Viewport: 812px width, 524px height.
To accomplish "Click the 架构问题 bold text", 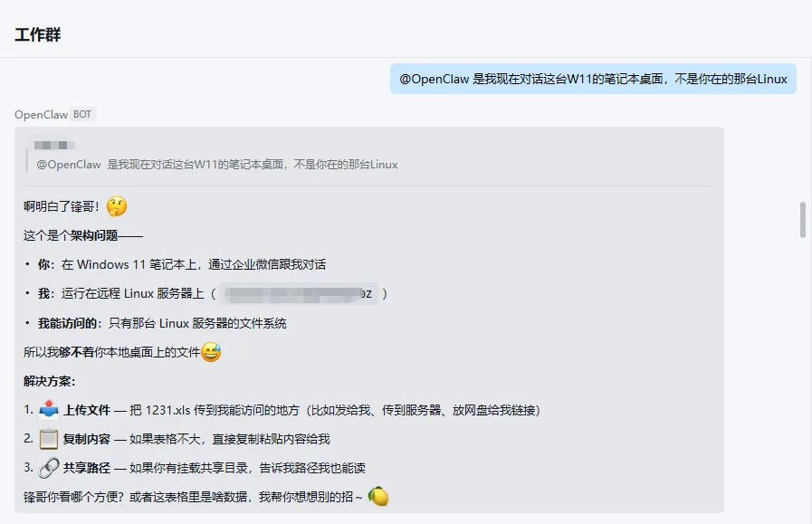I will [x=94, y=235].
